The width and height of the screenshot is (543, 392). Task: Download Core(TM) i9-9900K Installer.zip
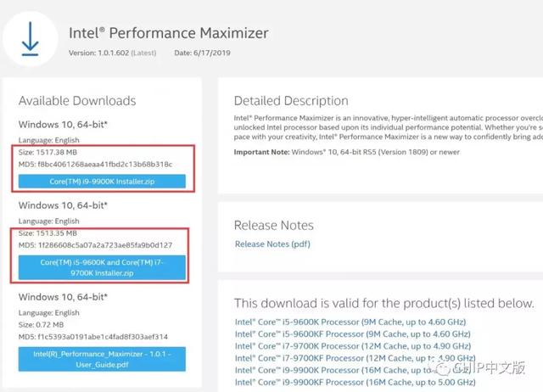pos(102,182)
